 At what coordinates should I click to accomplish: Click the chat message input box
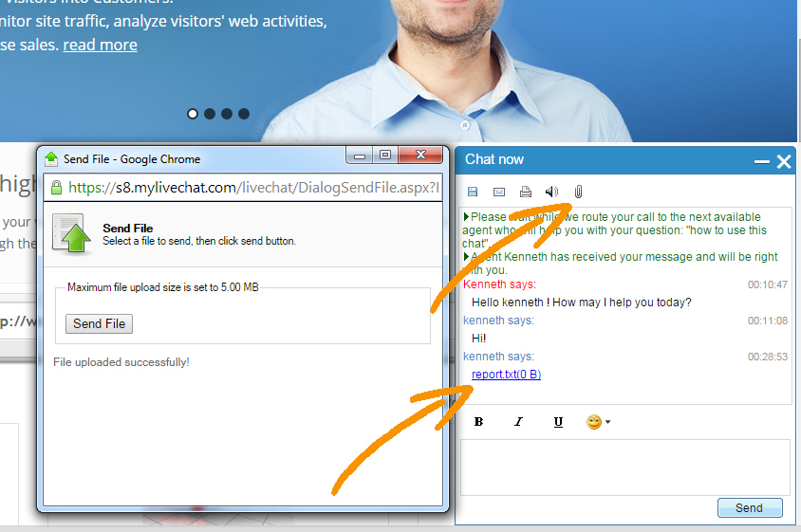[624, 467]
